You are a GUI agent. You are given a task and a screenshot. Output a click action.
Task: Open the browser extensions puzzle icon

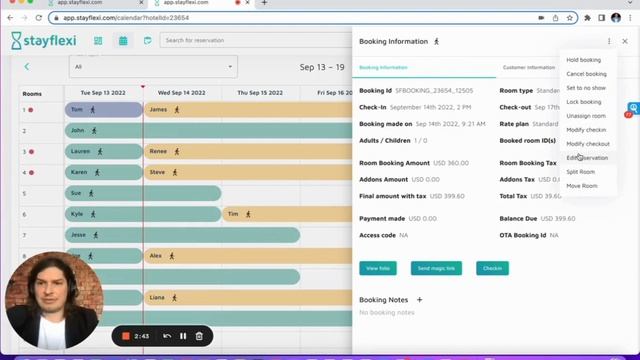tap(587, 18)
